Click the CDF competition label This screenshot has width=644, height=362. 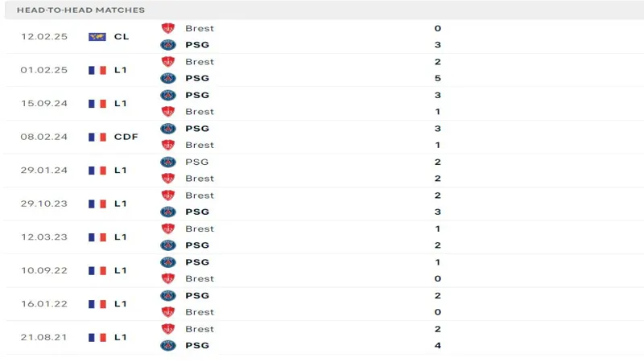126,137
